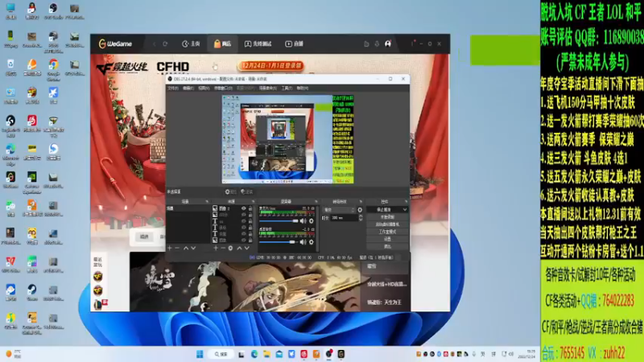Open WeGame download manager icon
The width and height of the screenshot is (644, 362).
[x=377, y=43]
